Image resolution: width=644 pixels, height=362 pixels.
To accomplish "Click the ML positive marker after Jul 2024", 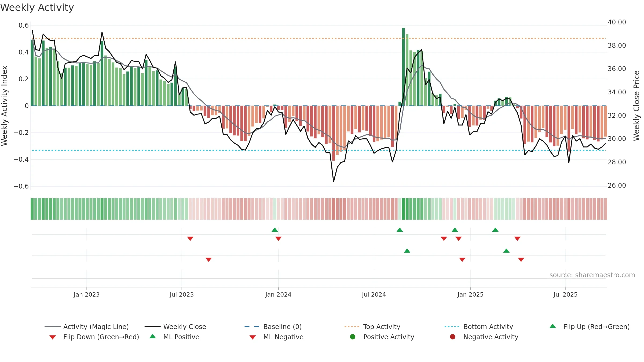I will [407, 251].
